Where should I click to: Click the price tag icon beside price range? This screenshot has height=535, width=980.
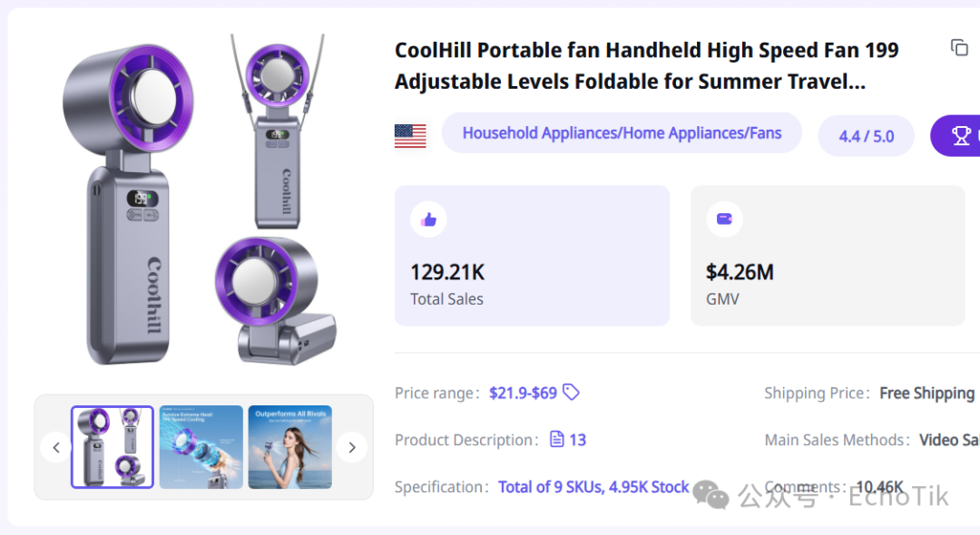(x=572, y=392)
